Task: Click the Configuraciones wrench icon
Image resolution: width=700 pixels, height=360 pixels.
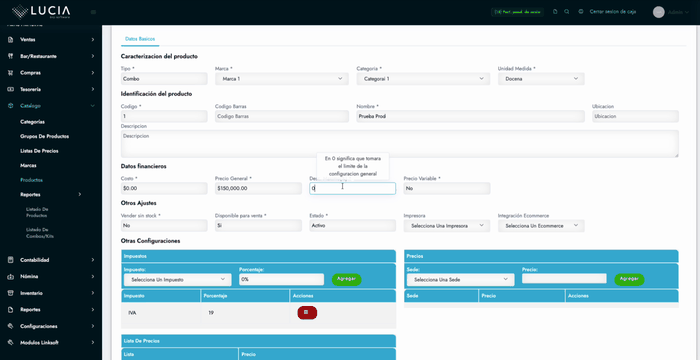Action: point(10,326)
